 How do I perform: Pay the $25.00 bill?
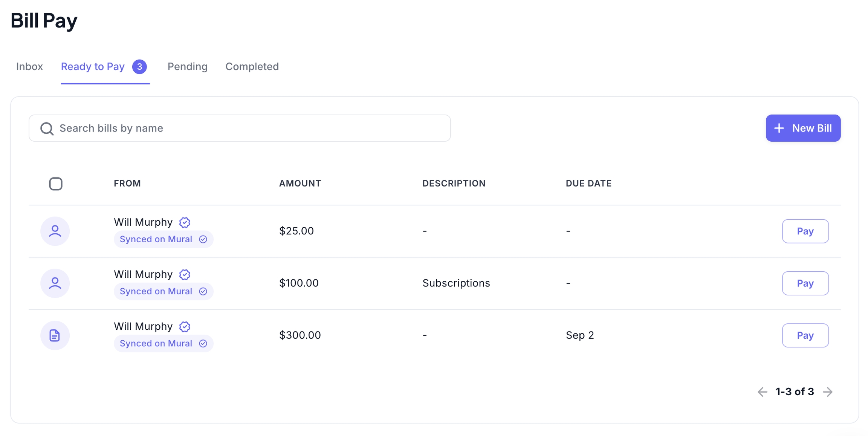805,231
